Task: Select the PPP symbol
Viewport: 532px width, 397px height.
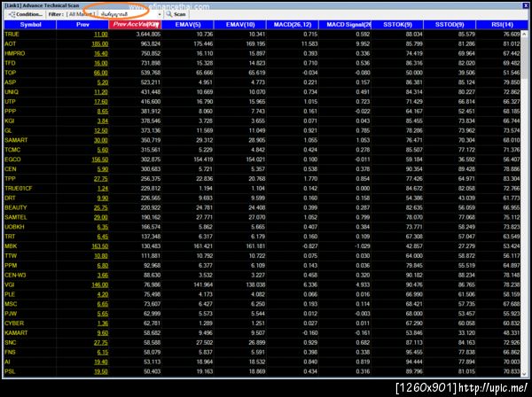Action: pos(10,111)
